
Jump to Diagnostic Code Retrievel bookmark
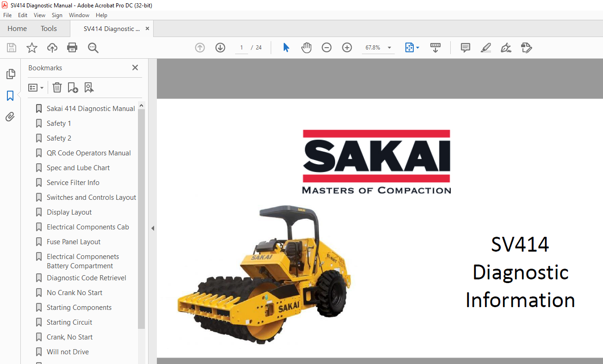coord(87,278)
